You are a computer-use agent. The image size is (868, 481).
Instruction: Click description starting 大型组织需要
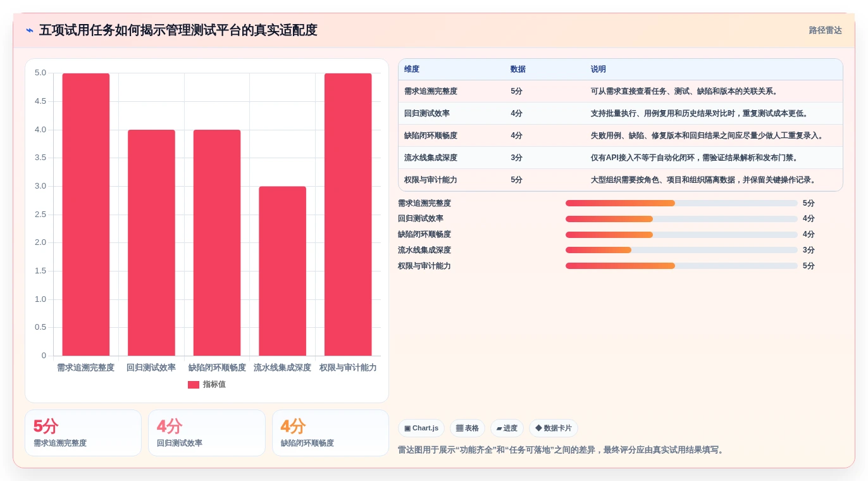click(703, 180)
